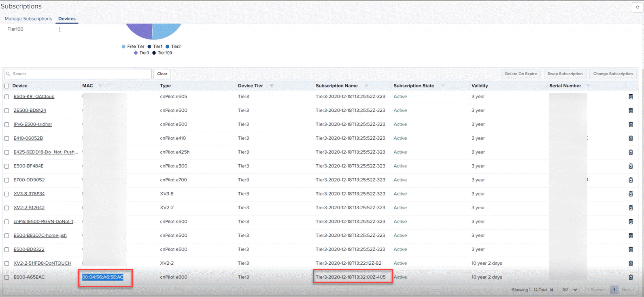Select the XV3-8-376F34 row checkbox
This screenshot has height=297, width=644.
pyautogui.click(x=6, y=194)
